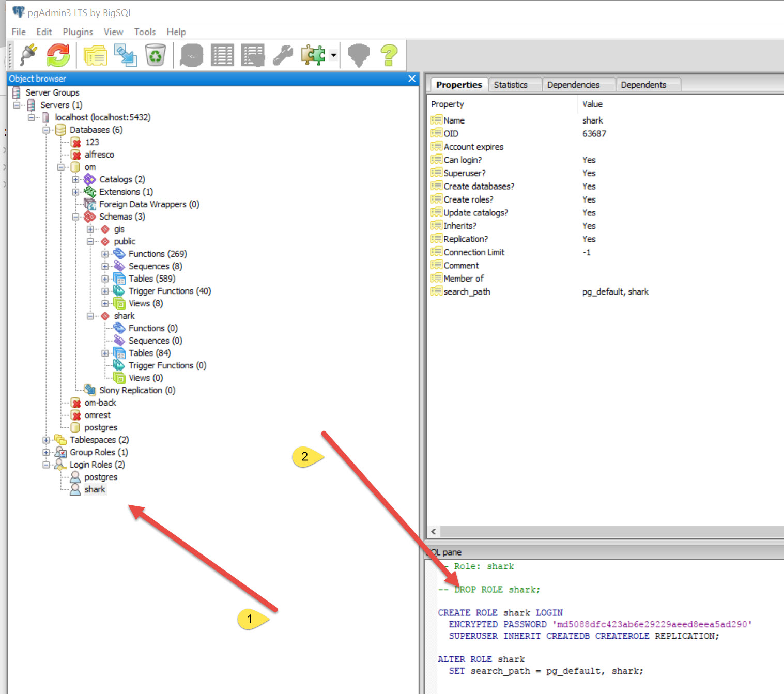Viewport: 784px width, 694px height.
Task: Expand Tables (84) under shark schema
Action: 105,353
